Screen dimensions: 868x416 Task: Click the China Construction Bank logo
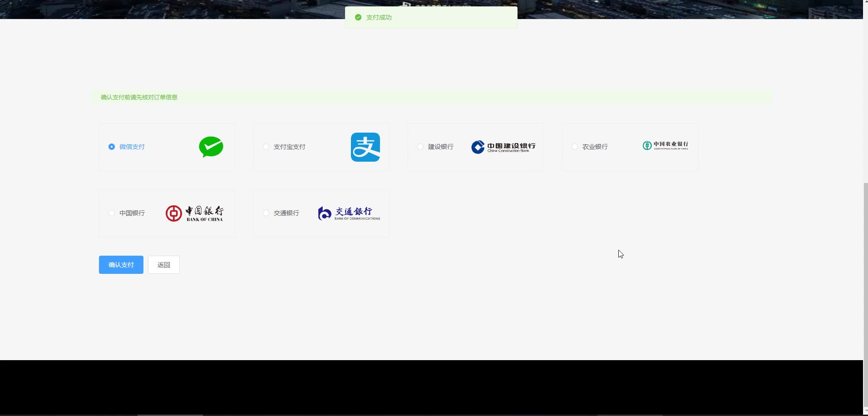[x=503, y=147]
